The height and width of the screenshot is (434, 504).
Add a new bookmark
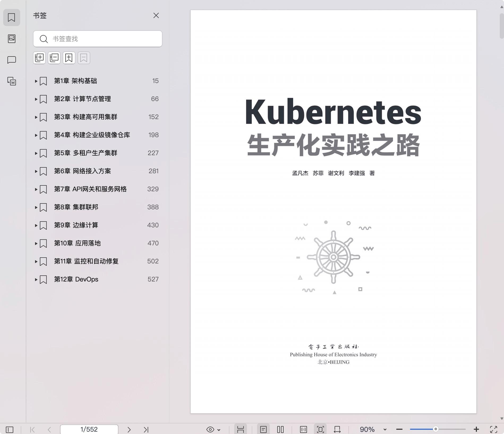click(69, 58)
